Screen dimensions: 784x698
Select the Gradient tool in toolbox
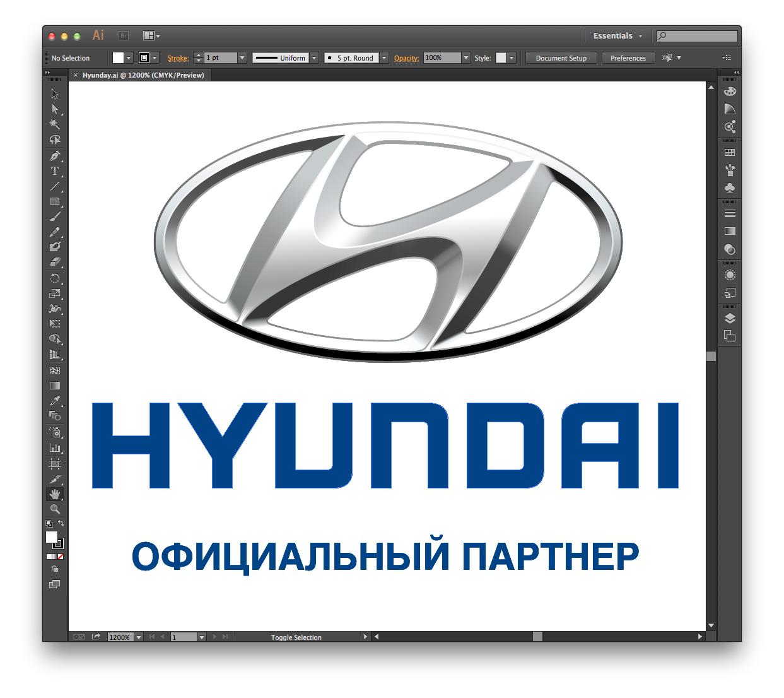coord(55,386)
